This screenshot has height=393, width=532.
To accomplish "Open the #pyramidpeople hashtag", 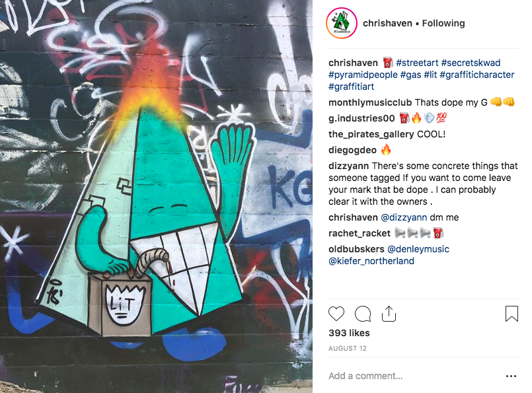I will point(363,75).
